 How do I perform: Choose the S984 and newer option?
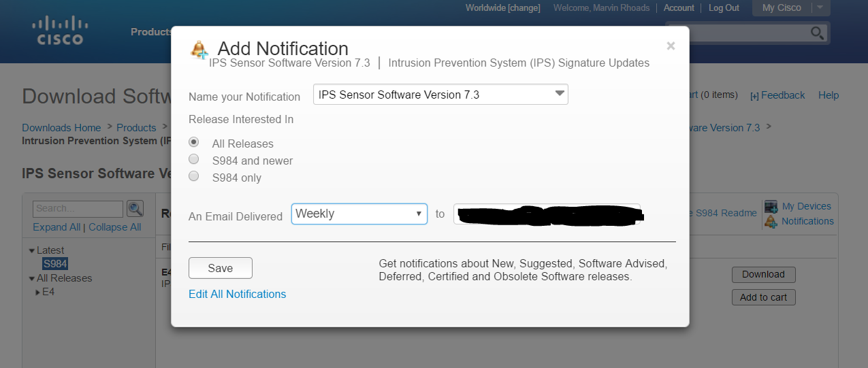(194, 160)
